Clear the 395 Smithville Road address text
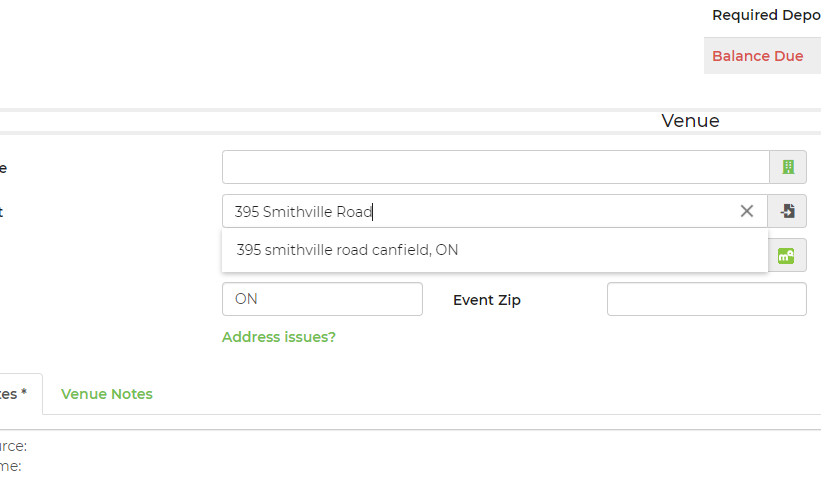This screenshot has height=481, width=821. coord(747,211)
